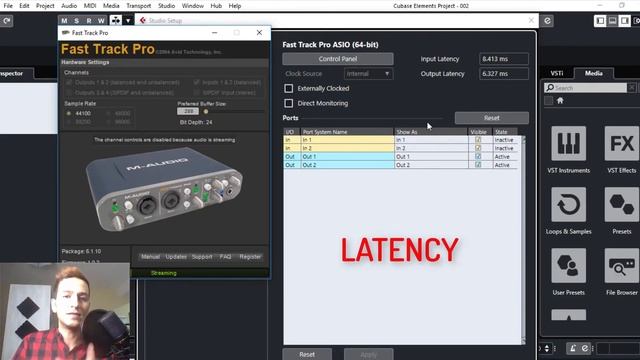The image size is (640, 360).
Task: Open the Clock Source dropdown
Action: tap(369, 74)
